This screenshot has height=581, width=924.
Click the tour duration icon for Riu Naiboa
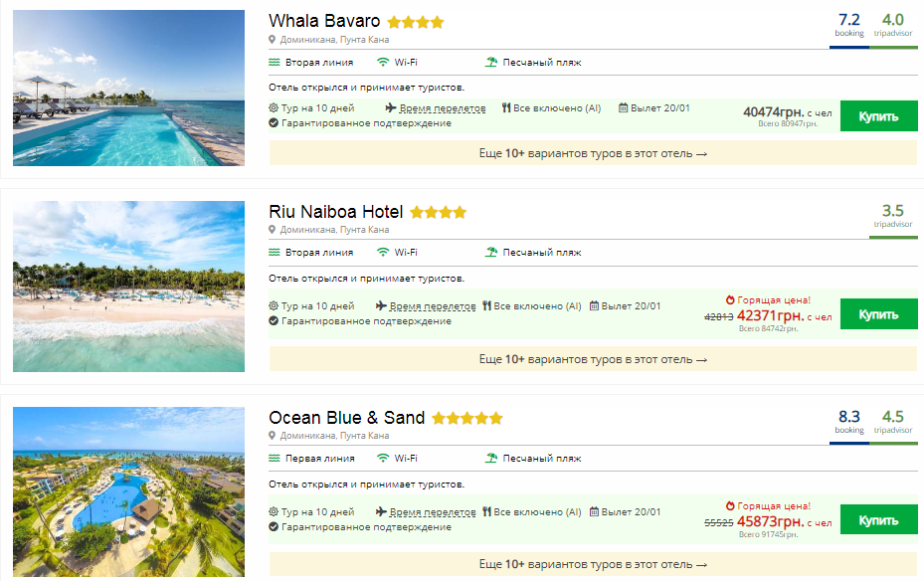click(274, 306)
